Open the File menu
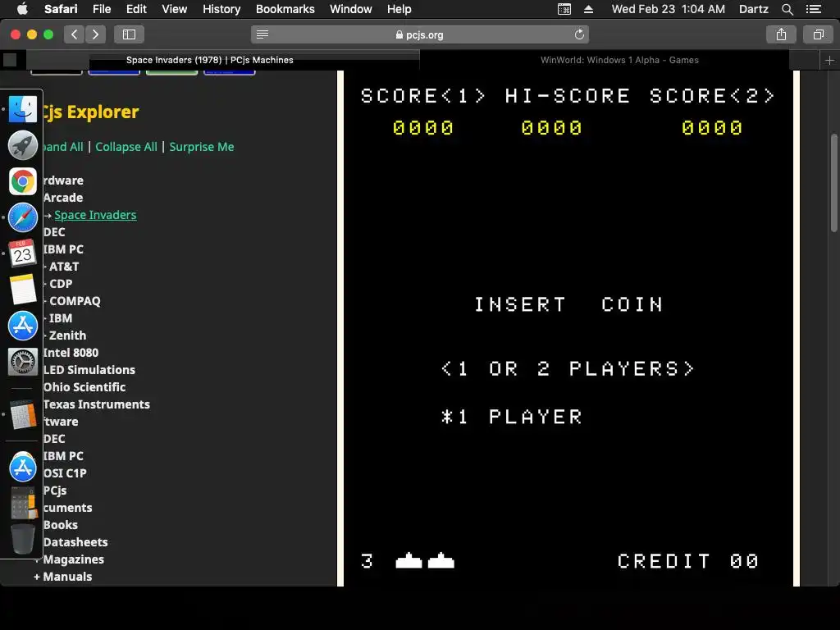 [x=102, y=9]
